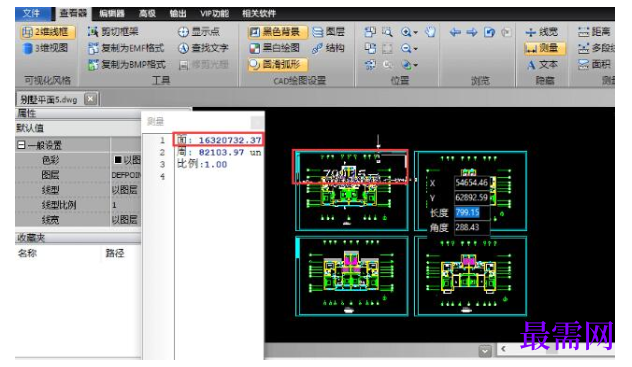Click the area result 16320732.37 line
Screen dimensions: 632x367
(219, 139)
